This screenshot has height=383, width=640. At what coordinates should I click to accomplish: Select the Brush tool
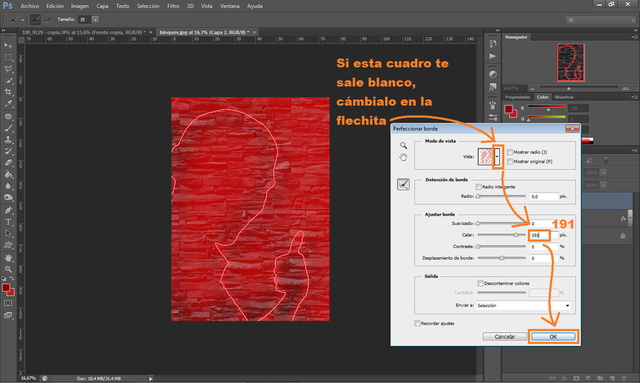click(8, 128)
